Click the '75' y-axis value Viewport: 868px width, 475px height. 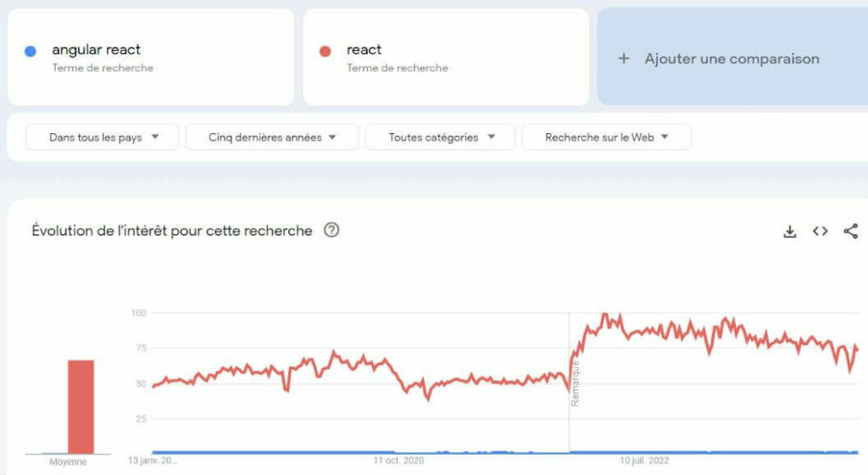tap(142, 349)
